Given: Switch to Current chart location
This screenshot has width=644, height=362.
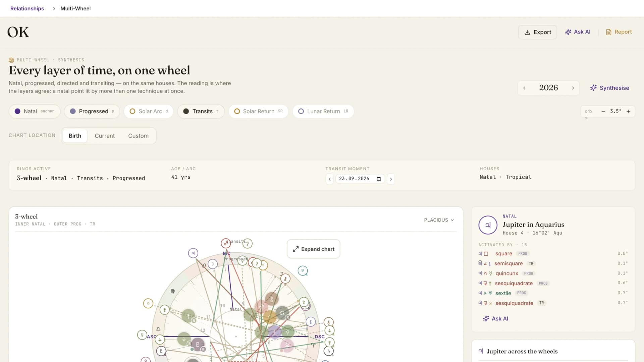Looking at the screenshot, I should [105, 136].
